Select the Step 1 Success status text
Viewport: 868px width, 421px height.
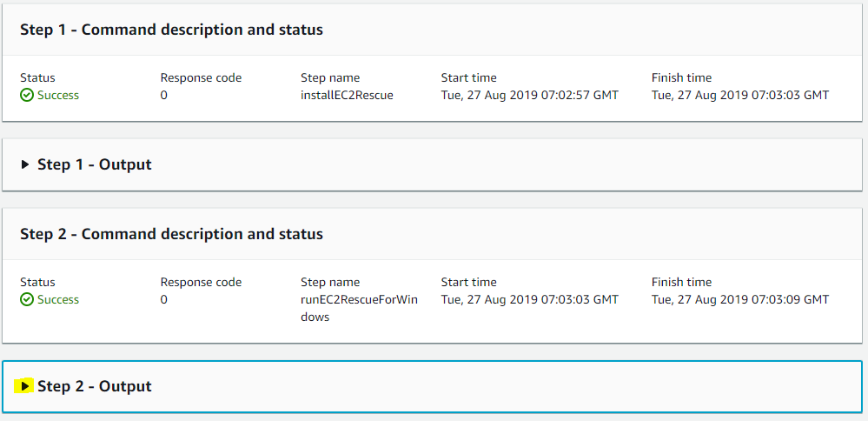58,96
